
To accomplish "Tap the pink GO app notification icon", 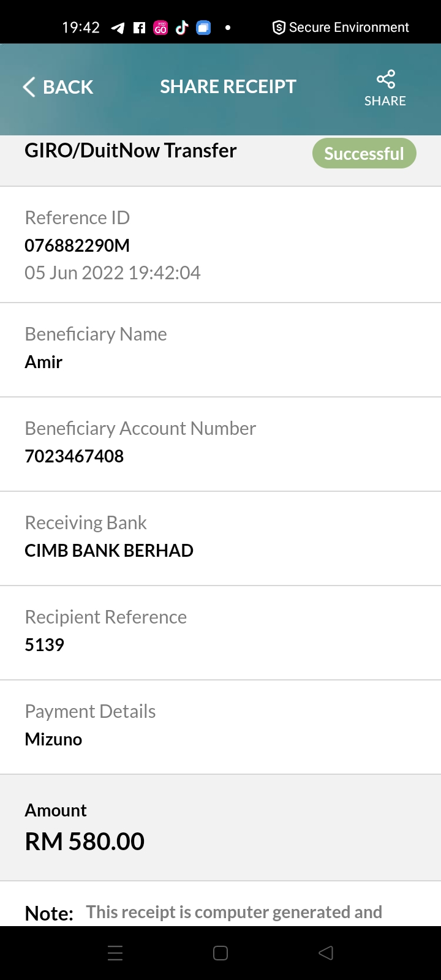I will click(160, 28).
